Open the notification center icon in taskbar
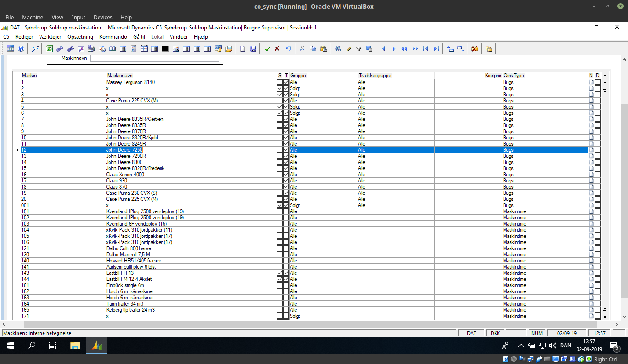628x364 pixels. pos(614,346)
